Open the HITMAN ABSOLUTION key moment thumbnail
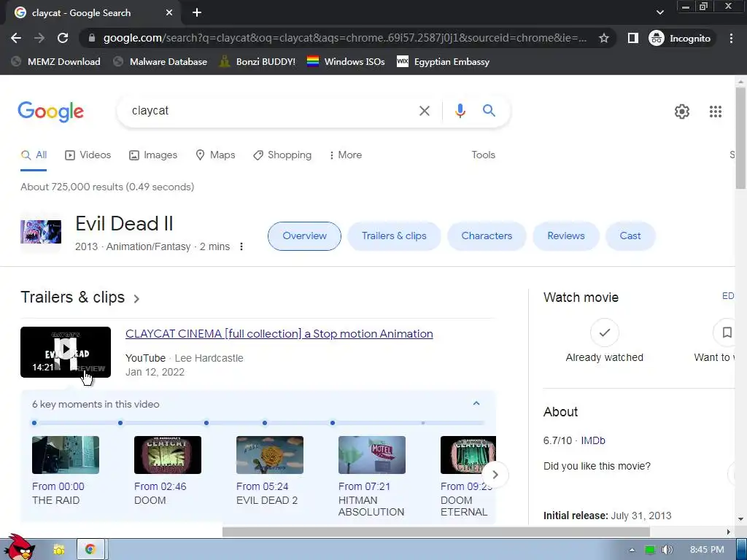The height and width of the screenshot is (560, 747). pyautogui.click(x=372, y=455)
